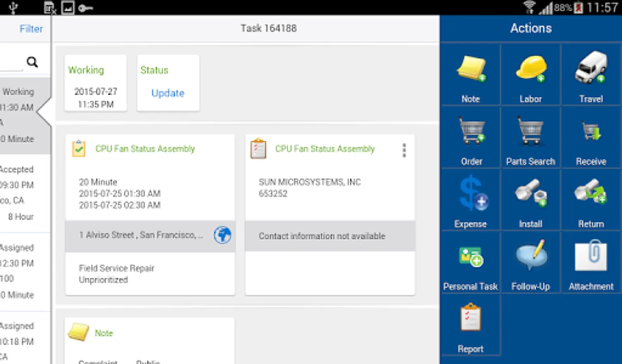Select the Travel van action
Screen dimensions: 622x364
[591, 75]
